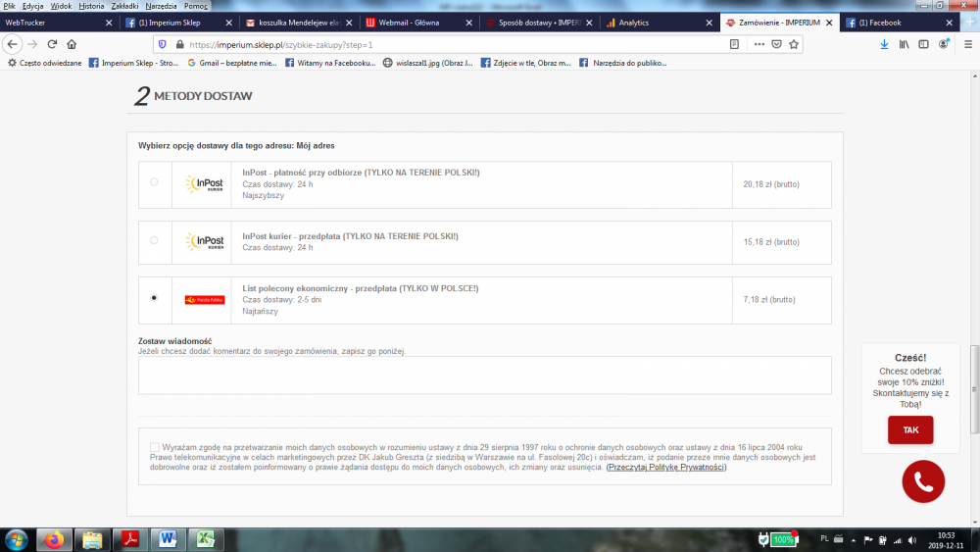
Task: Click the red TAK button
Action: 910,430
